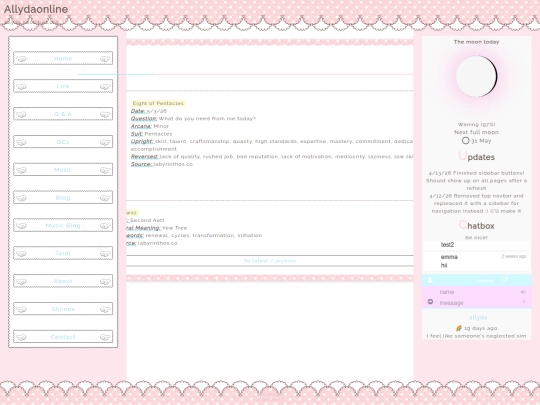Click the 'Updates' heading

(x=477, y=157)
